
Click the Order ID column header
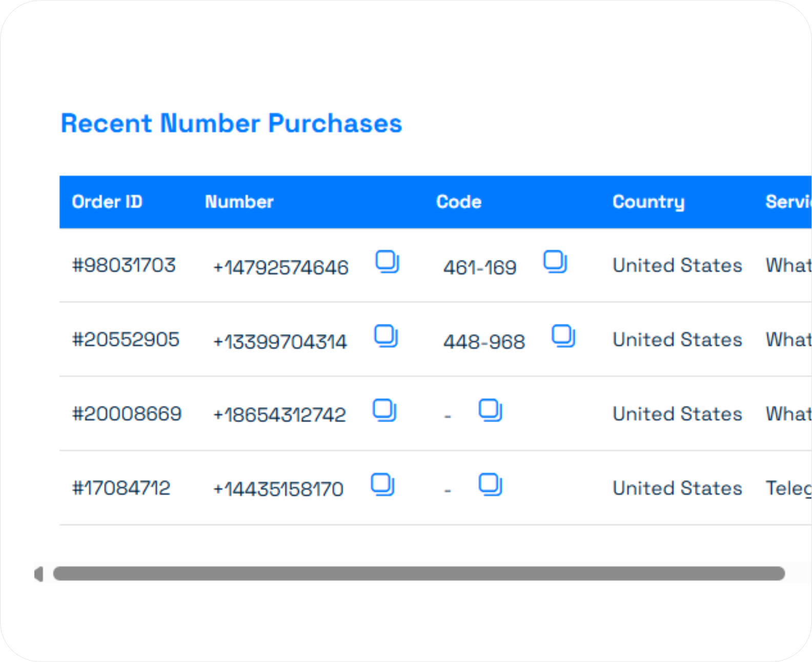tap(107, 202)
